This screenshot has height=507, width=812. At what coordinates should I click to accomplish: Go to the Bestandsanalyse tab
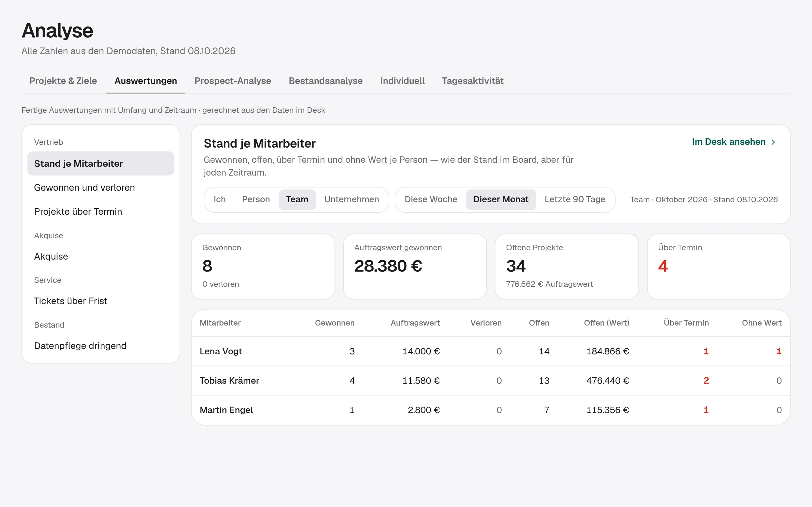coord(325,81)
